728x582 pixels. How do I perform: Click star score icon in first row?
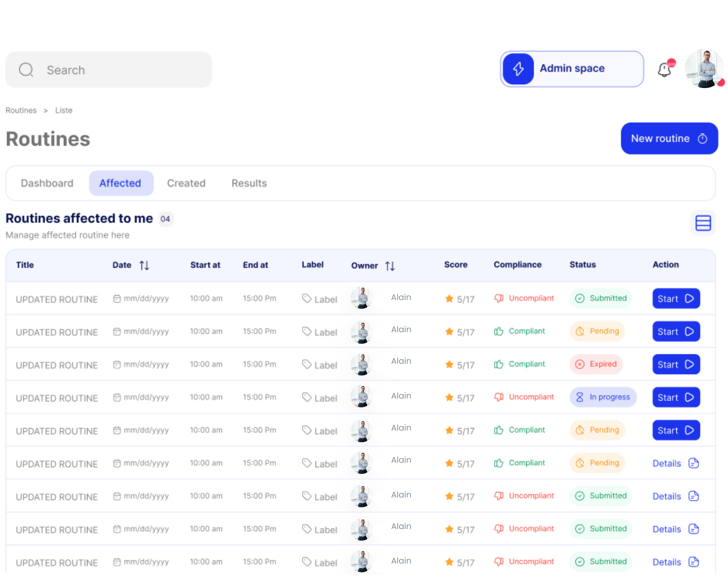(449, 299)
